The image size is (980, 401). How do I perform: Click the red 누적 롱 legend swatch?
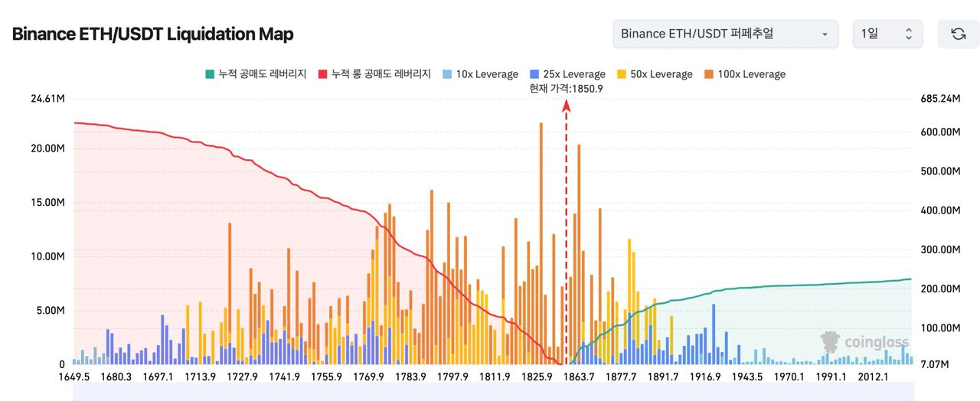(x=322, y=74)
